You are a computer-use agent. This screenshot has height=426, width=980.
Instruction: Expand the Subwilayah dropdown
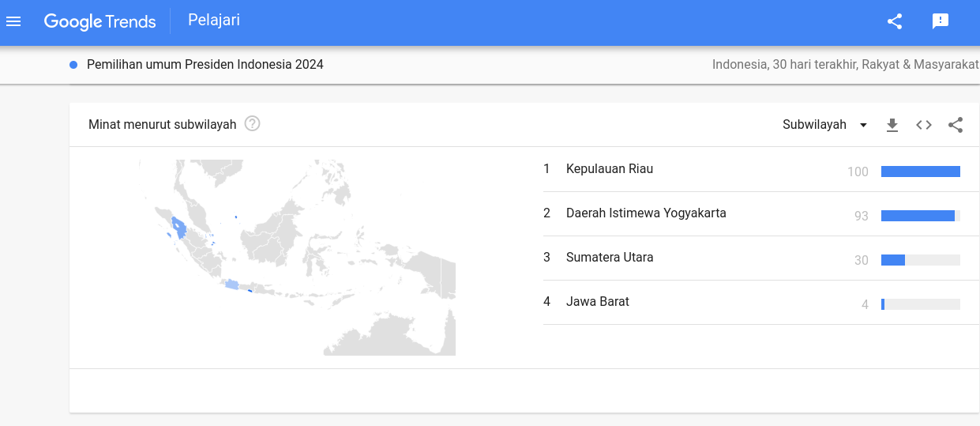point(825,125)
